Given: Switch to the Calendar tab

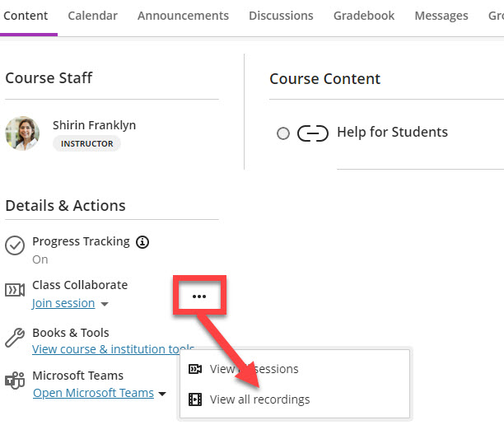Looking at the screenshot, I should 92,16.
